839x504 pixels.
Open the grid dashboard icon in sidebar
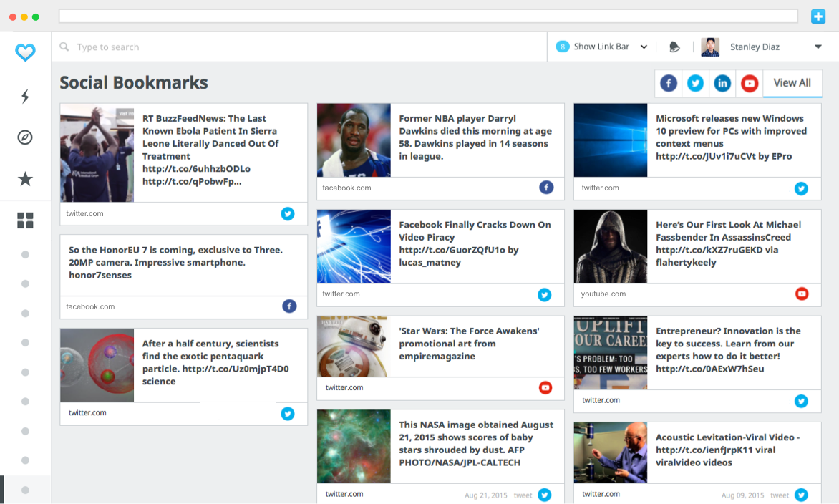pyautogui.click(x=25, y=220)
